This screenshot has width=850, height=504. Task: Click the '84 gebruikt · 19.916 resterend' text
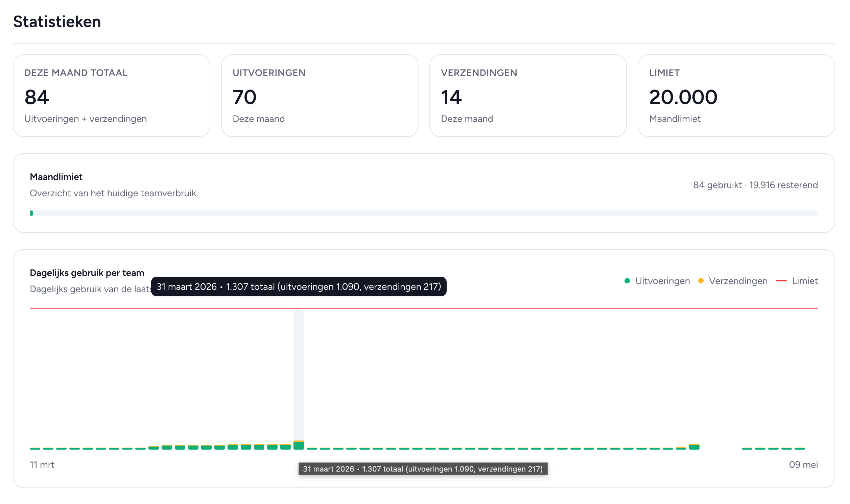coord(756,185)
